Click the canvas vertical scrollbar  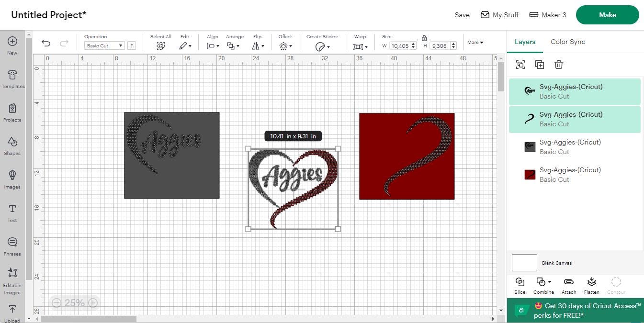[501, 77]
